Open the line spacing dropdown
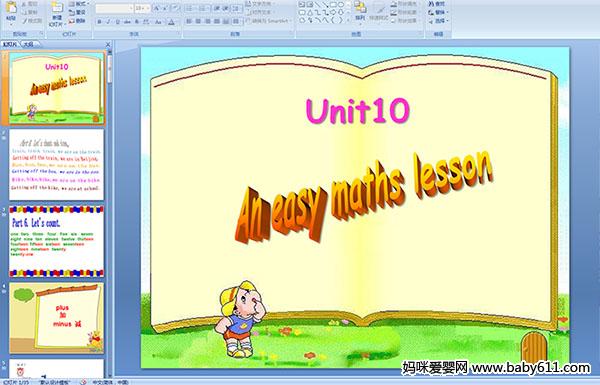This screenshot has width=600, height=385. tap(237, 8)
